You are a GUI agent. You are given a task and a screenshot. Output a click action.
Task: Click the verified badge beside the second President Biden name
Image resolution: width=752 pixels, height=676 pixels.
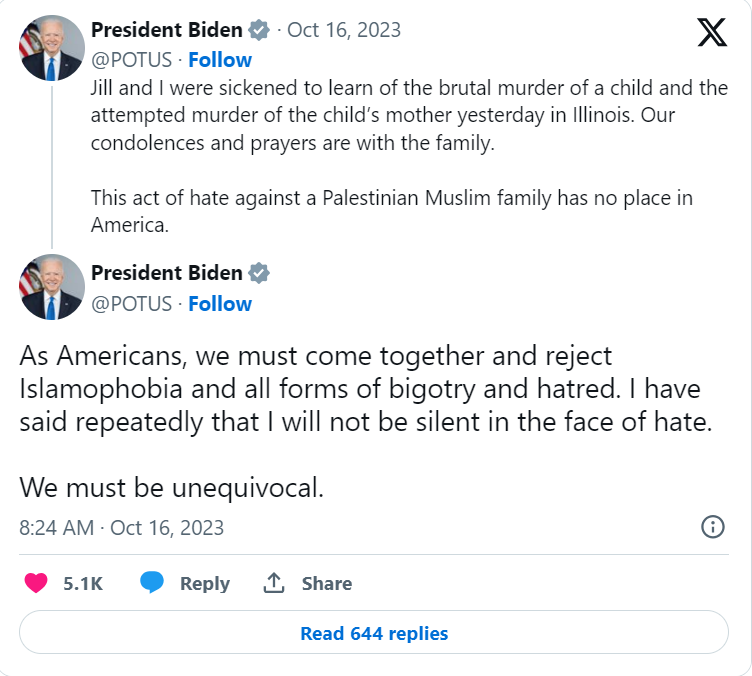[259, 273]
